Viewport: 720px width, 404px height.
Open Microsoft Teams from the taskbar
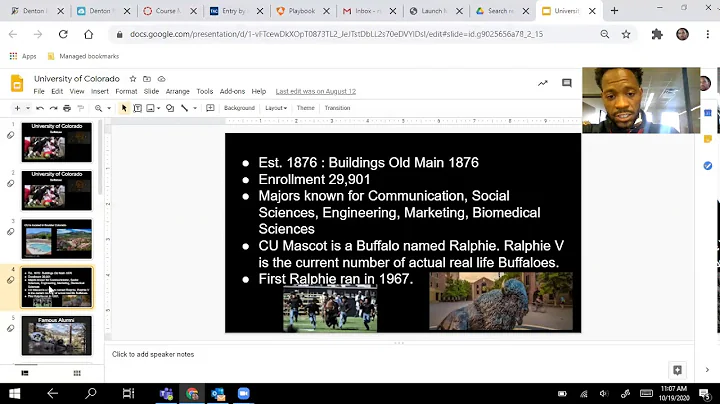click(166, 393)
